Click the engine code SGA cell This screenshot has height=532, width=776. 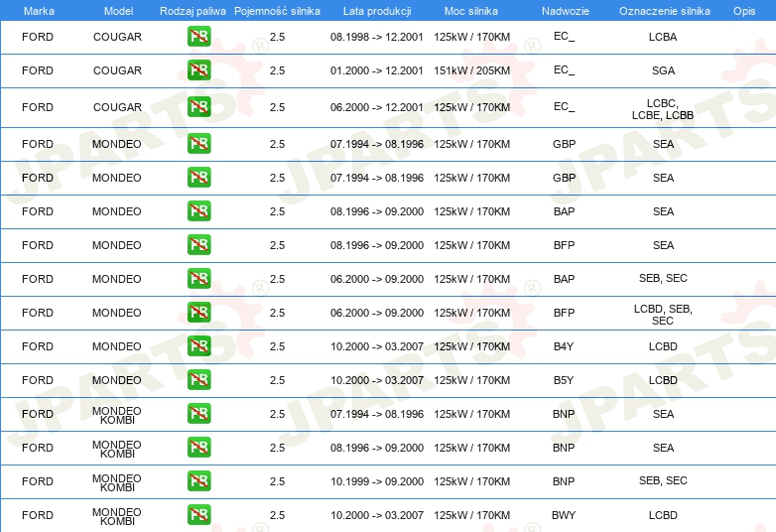click(x=663, y=70)
